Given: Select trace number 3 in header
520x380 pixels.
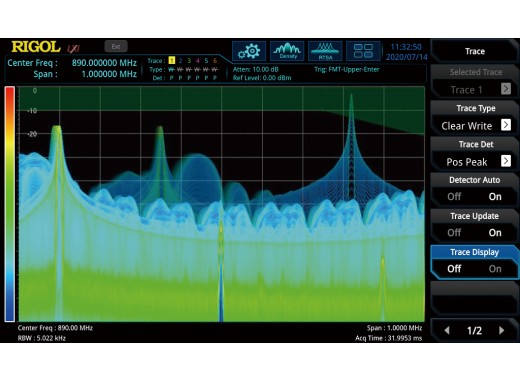Looking at the screenshot, I should (189, 60).
